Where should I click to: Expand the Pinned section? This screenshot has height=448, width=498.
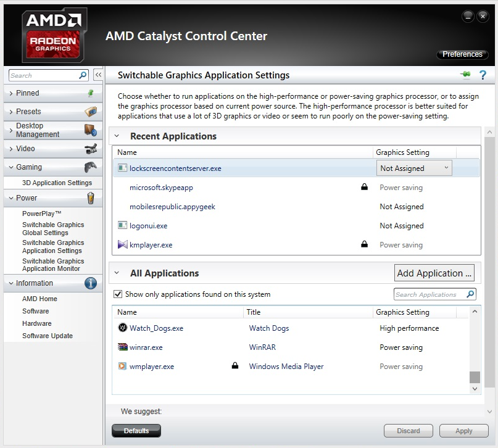(x=11, y=93)
